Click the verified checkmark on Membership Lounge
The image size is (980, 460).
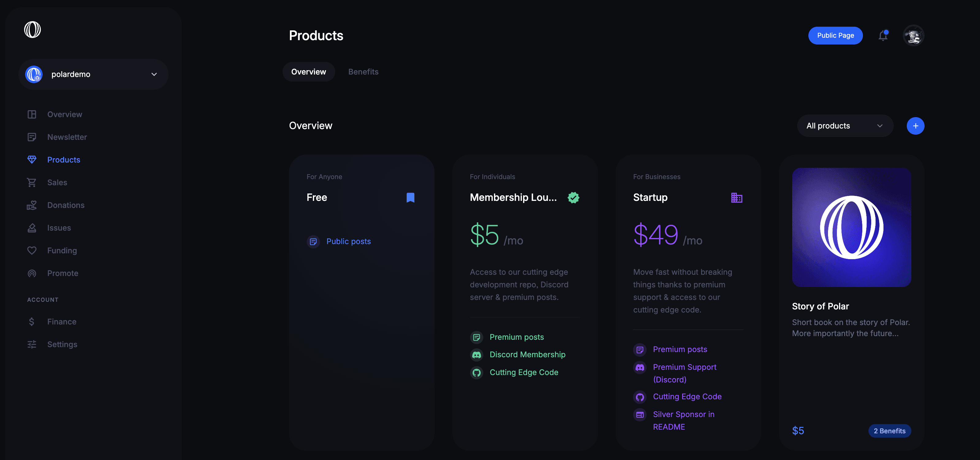[573, 198]
